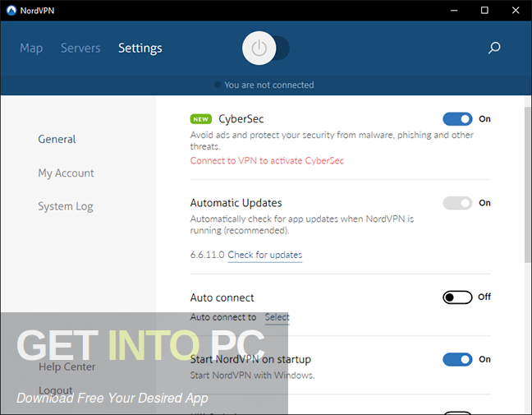Click the power quick-connect button
Viewport: 532px width, 415px height.
pyautogui.click(x=259, y=48)
